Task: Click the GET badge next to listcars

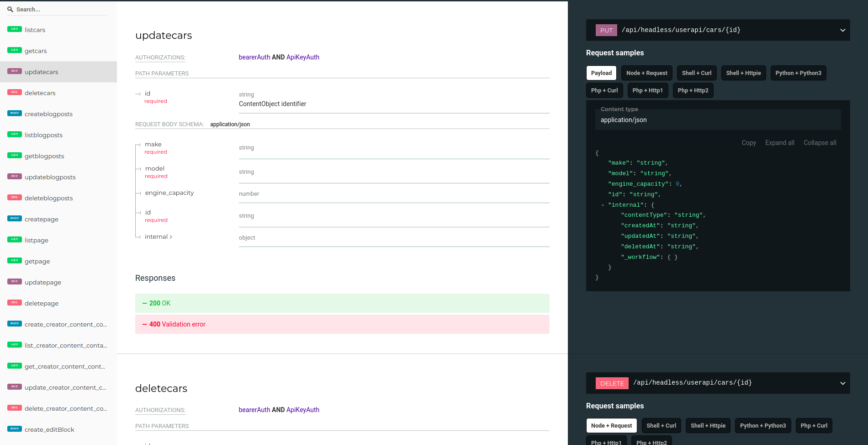Action: coord(15,29)
